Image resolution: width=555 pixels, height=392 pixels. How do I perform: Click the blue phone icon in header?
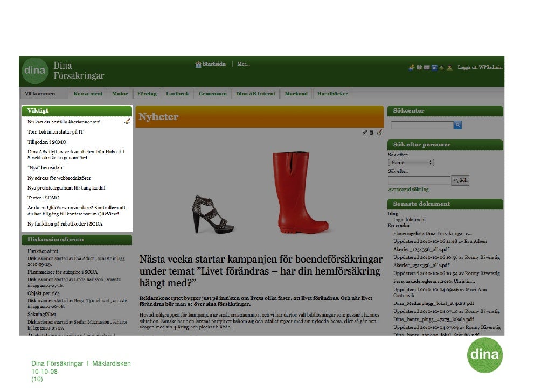434,67
